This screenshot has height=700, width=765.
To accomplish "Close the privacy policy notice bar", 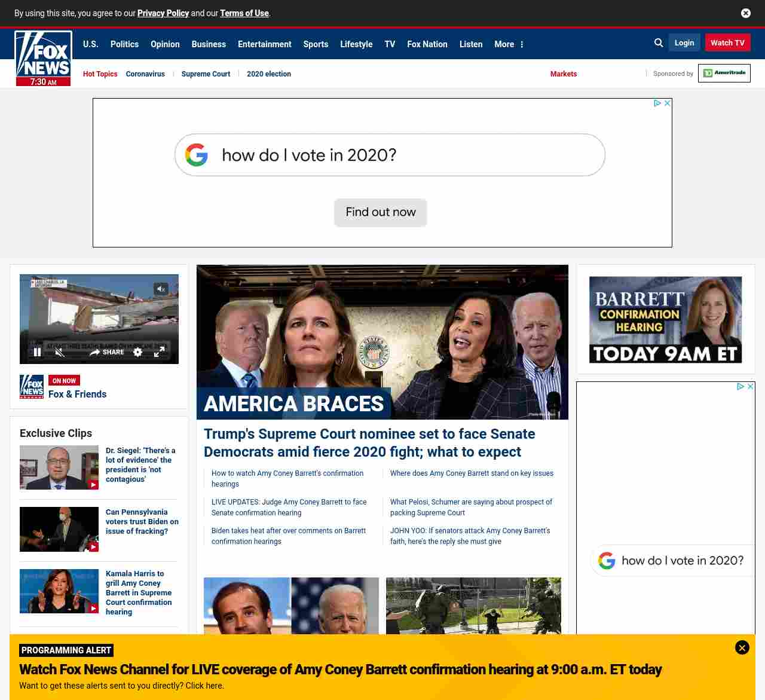I will [x=745, y=13].
